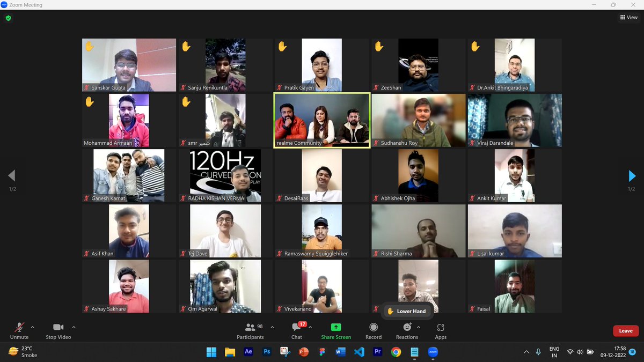
Task: Open Reactions menu
Action: tap(407, 331)
